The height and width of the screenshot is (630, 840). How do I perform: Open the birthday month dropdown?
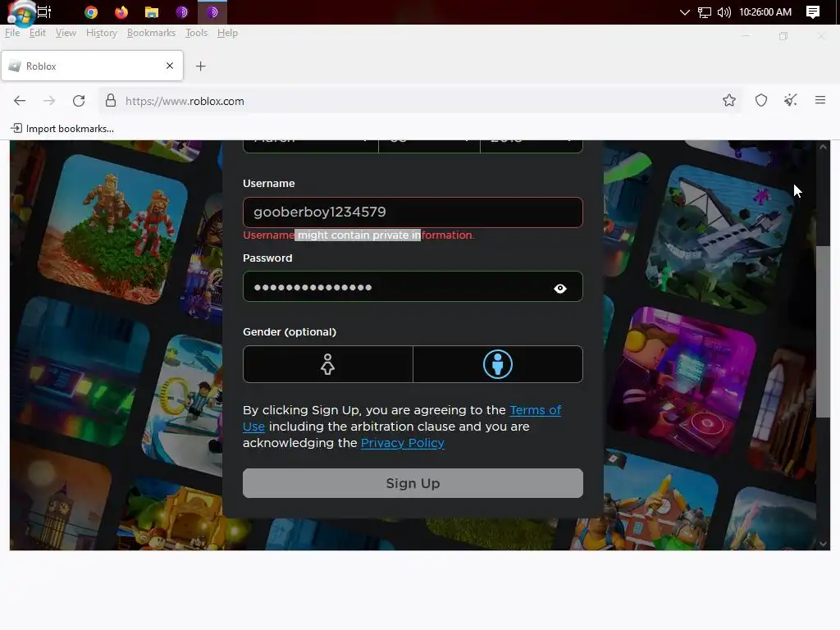point(311,146)
